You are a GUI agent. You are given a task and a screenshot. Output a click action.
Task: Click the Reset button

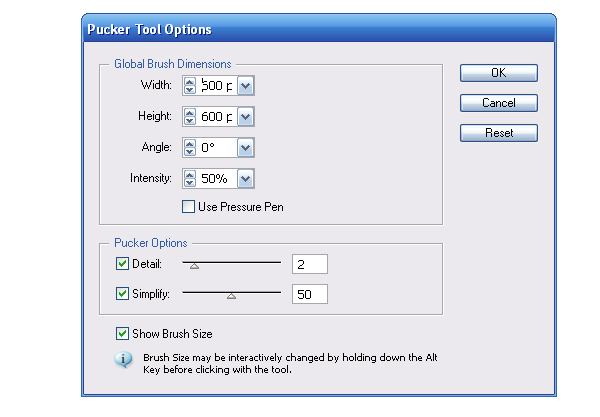coord(499,133)
